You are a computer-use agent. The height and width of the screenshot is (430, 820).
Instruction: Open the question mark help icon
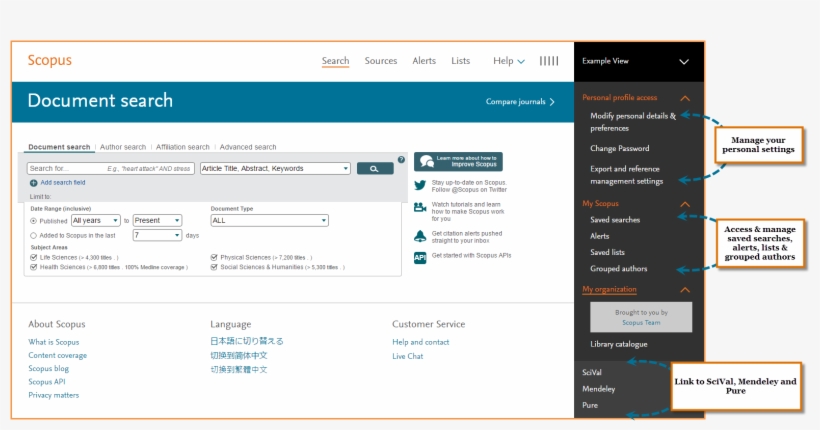click(x=401, y=160)
